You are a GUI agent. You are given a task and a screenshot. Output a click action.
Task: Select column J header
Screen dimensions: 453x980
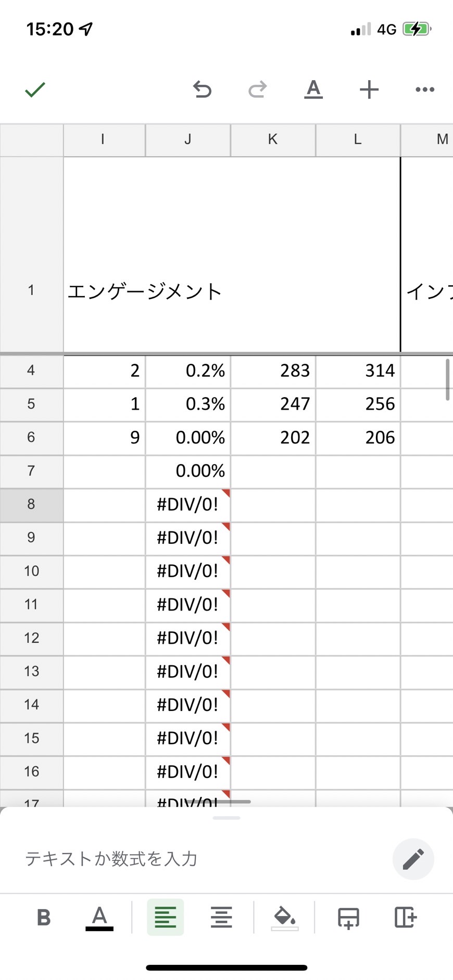click(x=188, y=139)
